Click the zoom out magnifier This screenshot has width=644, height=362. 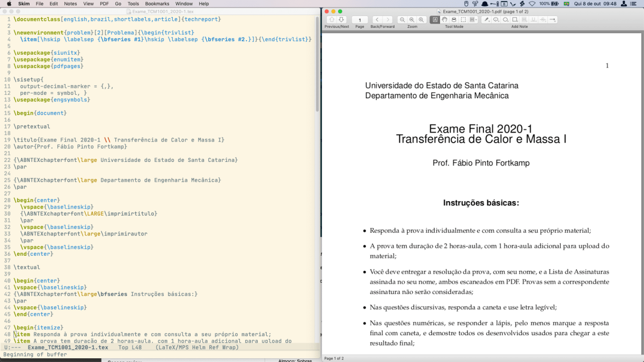click(402, 20)
